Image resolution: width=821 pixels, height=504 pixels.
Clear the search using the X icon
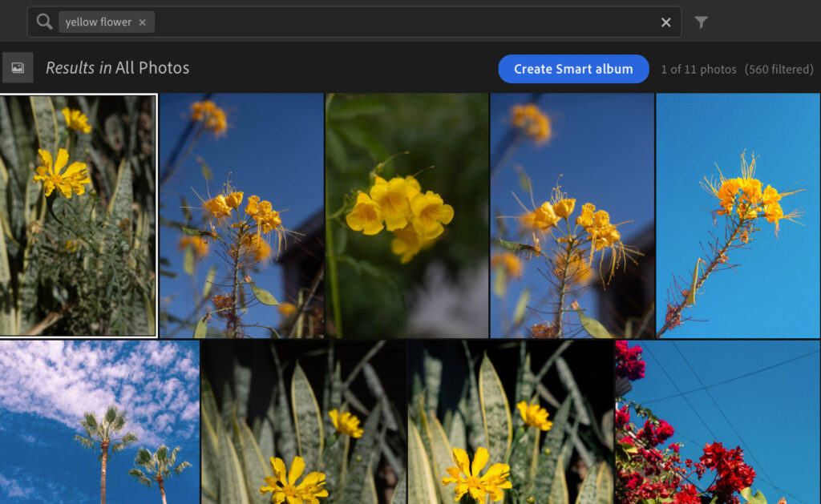(665, 22)
